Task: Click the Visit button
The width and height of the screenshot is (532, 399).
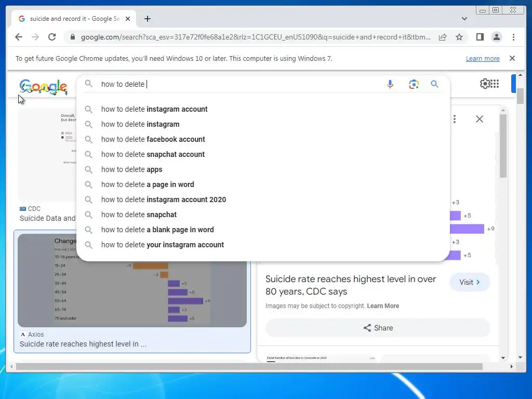Action: pos(470,282)
